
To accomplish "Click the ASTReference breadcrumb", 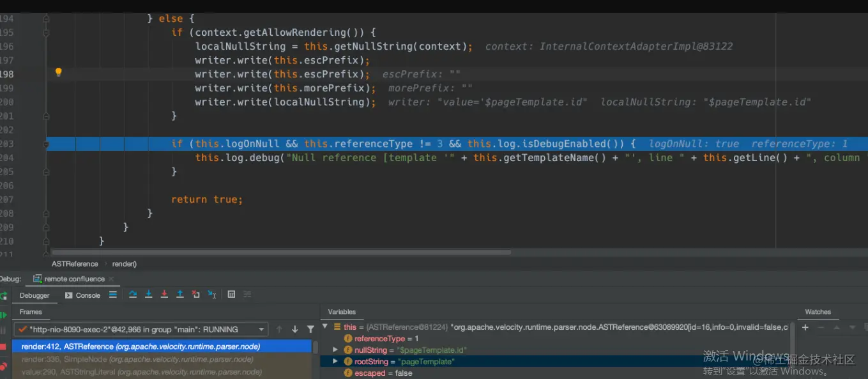I will (75, 264).
